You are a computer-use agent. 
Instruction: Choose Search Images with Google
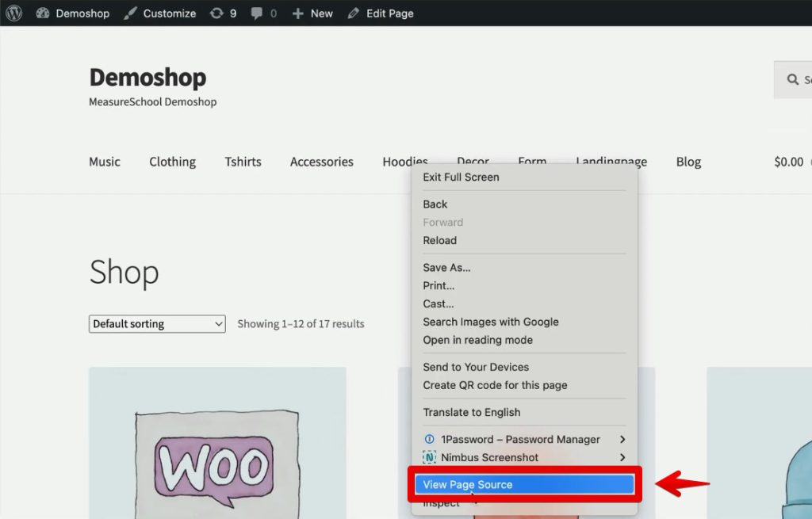point(524,322)
